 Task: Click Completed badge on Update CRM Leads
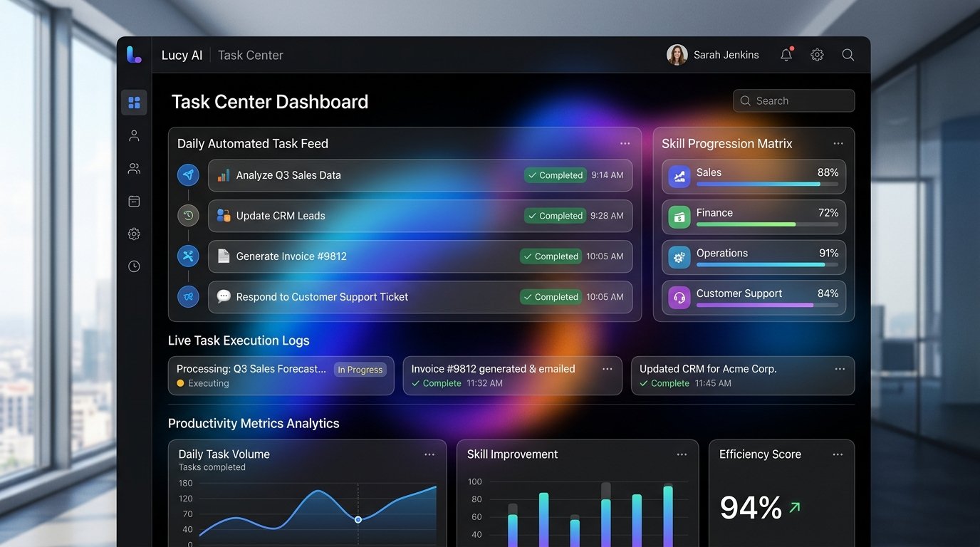[x=555, y=216]
